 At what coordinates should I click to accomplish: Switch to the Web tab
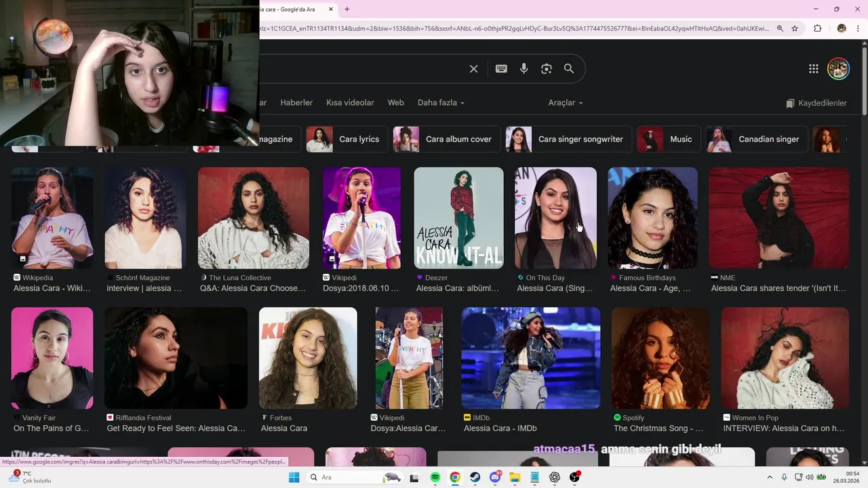coord(396,102)
